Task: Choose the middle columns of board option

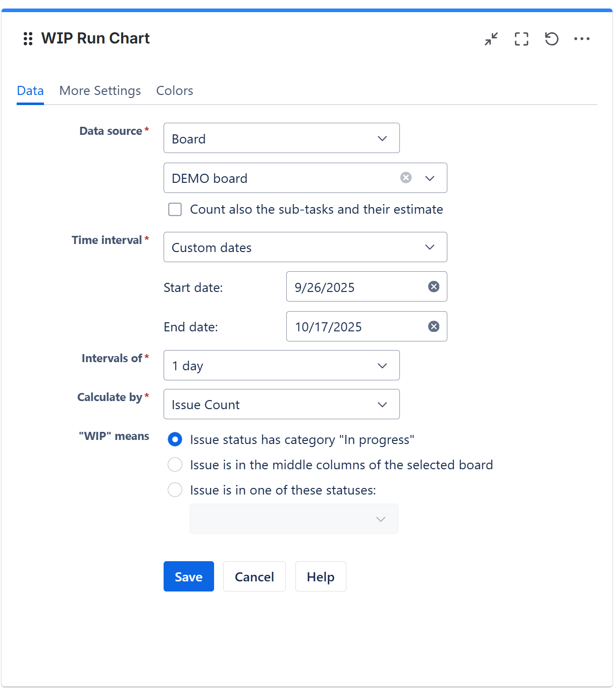Action: coord(175,465)
